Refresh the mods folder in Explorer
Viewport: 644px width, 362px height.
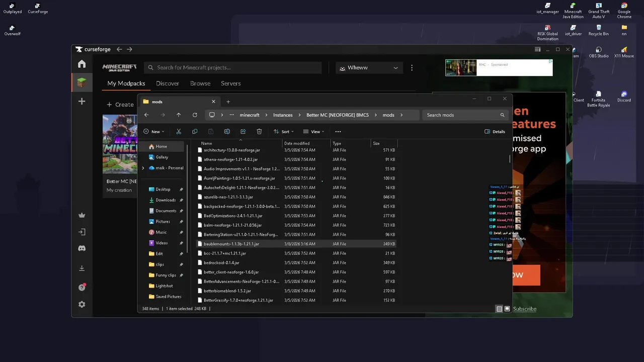(x=195, y=115)
